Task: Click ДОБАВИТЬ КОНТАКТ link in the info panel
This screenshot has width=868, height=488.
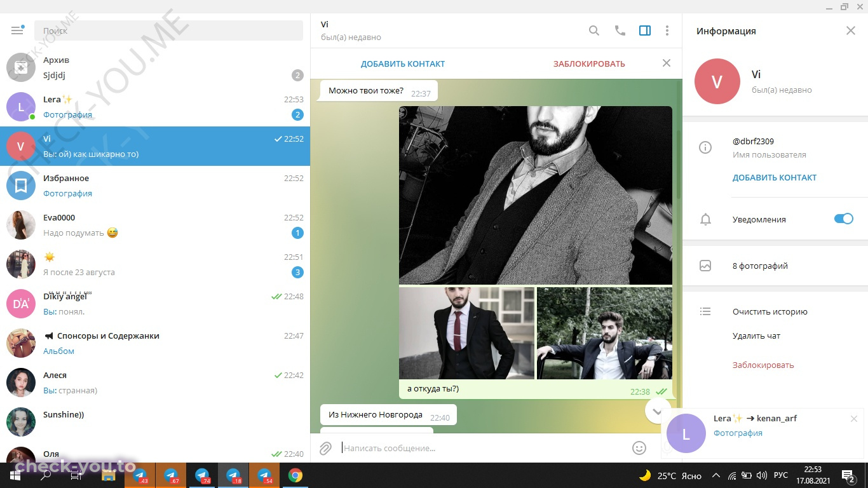Action: [775, 177]
